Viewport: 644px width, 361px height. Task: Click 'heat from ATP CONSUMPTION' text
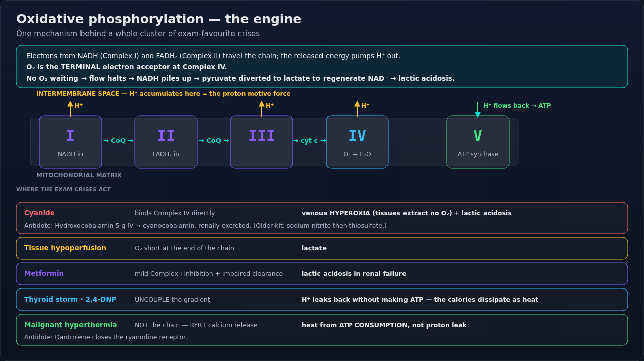[x=384, y=325]
